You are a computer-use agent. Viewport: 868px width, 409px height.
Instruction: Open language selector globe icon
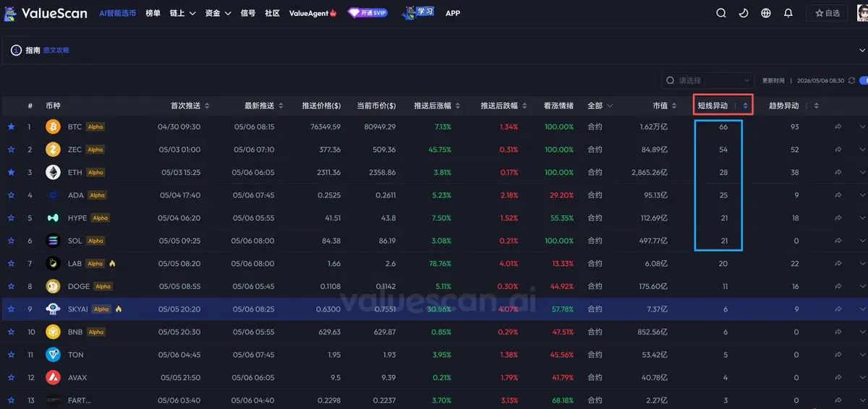766,13
